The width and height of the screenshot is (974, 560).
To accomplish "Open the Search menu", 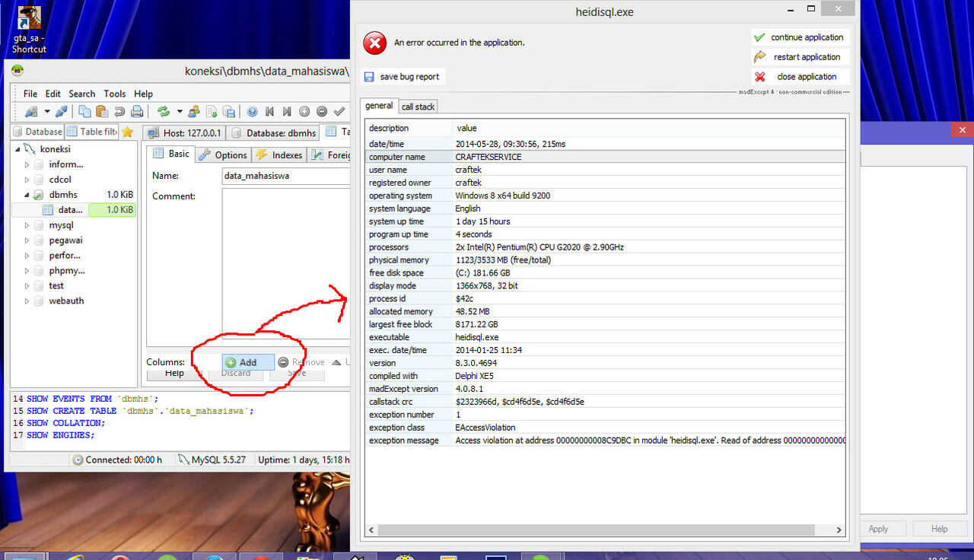I will point(82,94).
